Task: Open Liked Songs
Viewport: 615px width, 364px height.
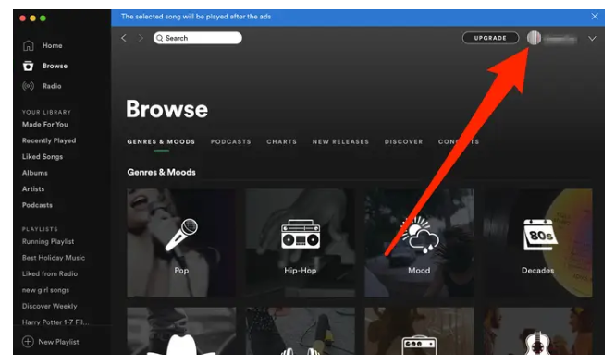Action: [43, 157]
